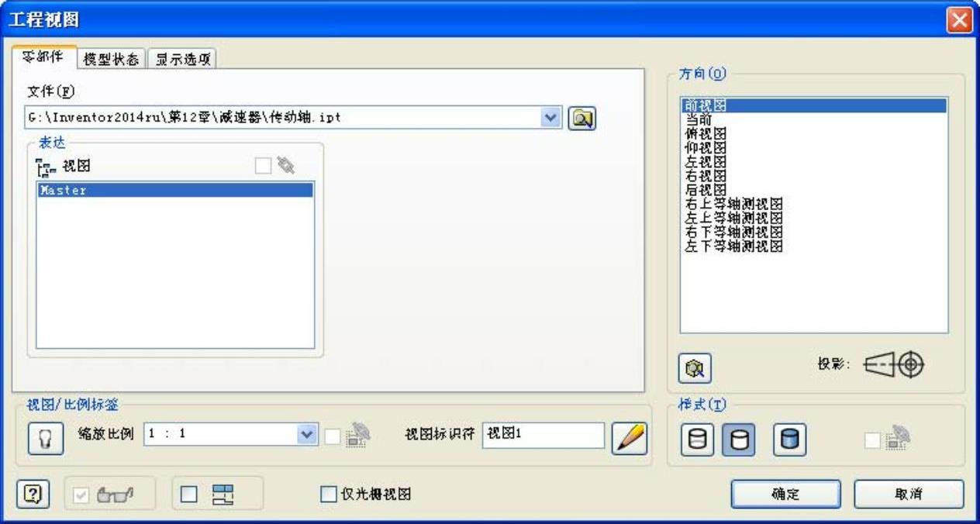Image resolution: width=980 pixels, height=524 pixels.
Task: Toggle the associative checkbox in 表达 panel
Action: coord(263,165)
